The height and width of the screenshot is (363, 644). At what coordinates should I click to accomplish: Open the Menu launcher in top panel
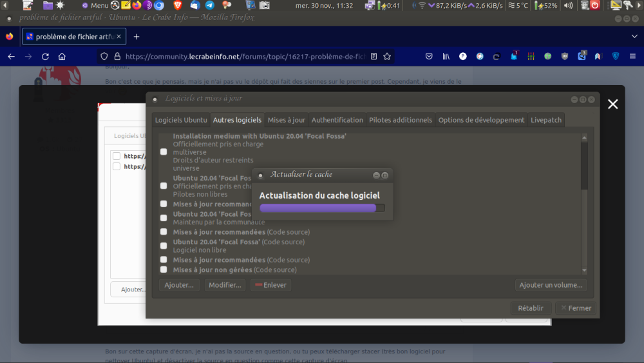click(x=95, y=5)
